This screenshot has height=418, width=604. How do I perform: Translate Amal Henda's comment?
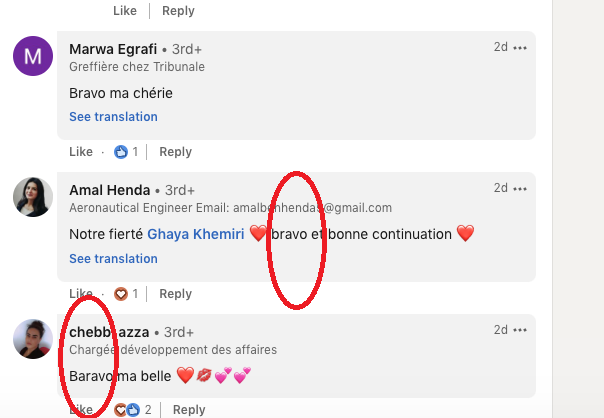click(113, 259)
